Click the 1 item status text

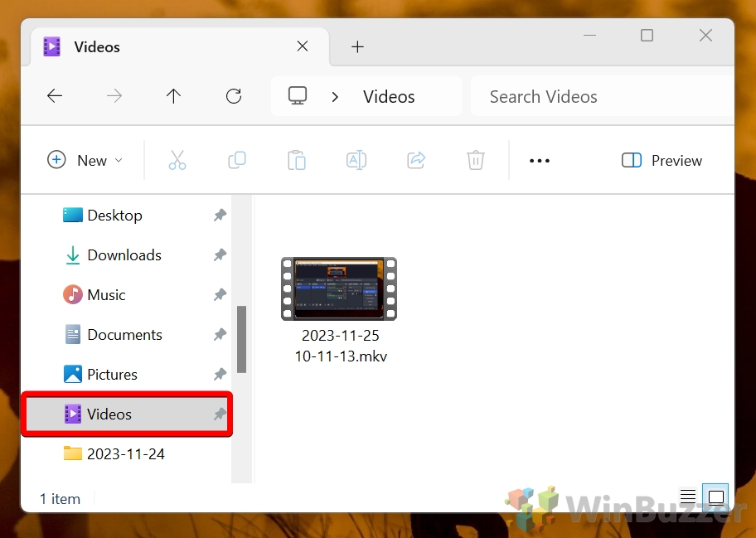pyautogui.click(x=60, y=499)
